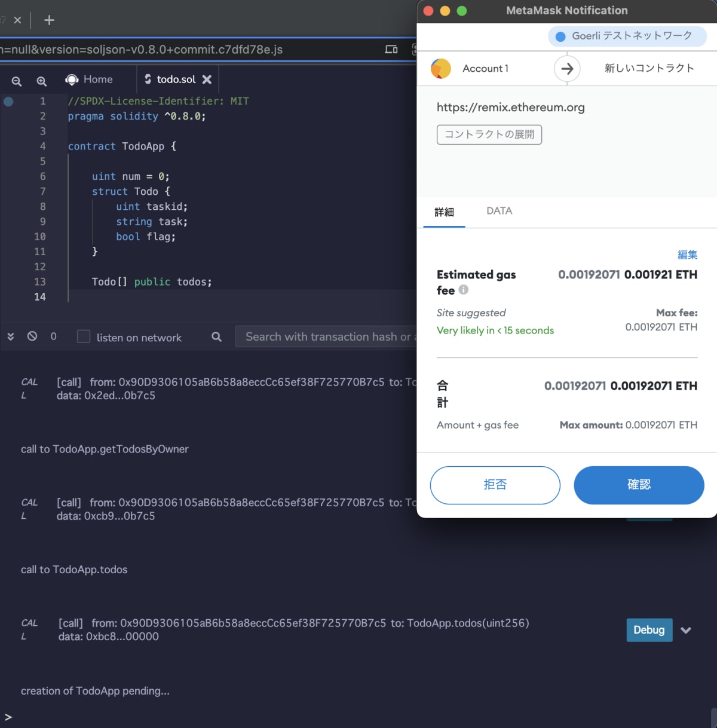Click the 合計 total amount 0.00192071 ETH
717x728 pixels.
(654, 386)
